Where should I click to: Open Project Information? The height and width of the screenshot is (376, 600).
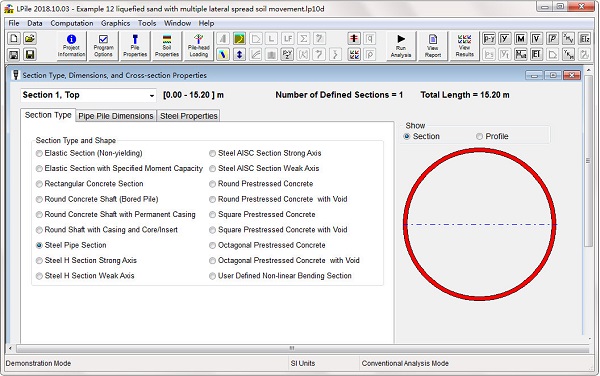point(71,46)
